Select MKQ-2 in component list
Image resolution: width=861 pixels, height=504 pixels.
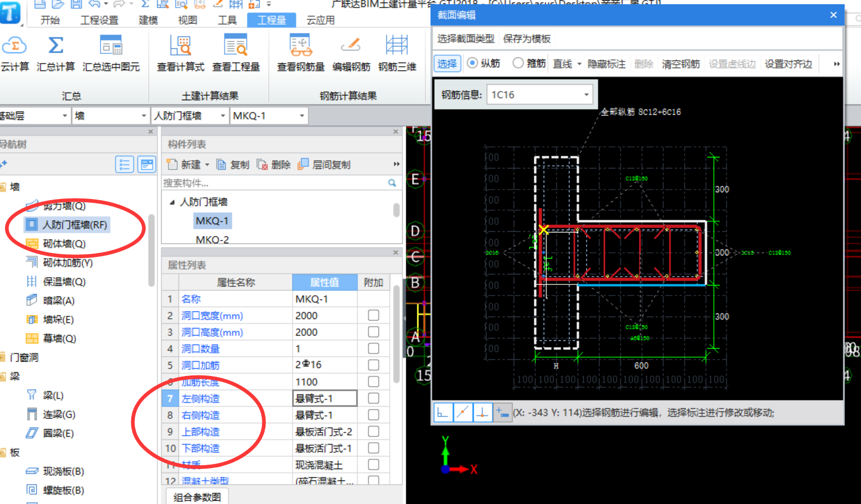tap(212, 239)
